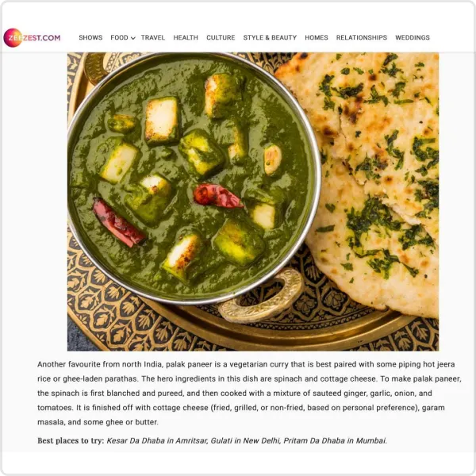
Task: Go to the Weddings section
Action: point(413,37)
